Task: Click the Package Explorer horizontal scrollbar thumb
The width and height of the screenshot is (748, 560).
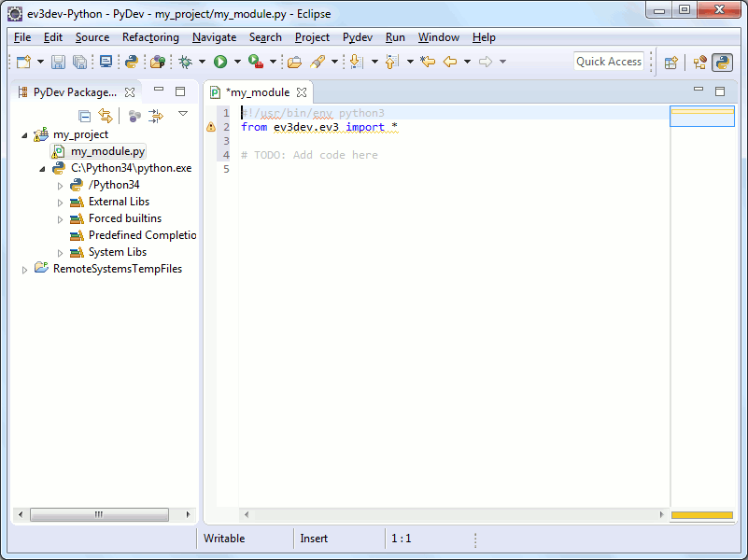Action: [x=99, y=514]
